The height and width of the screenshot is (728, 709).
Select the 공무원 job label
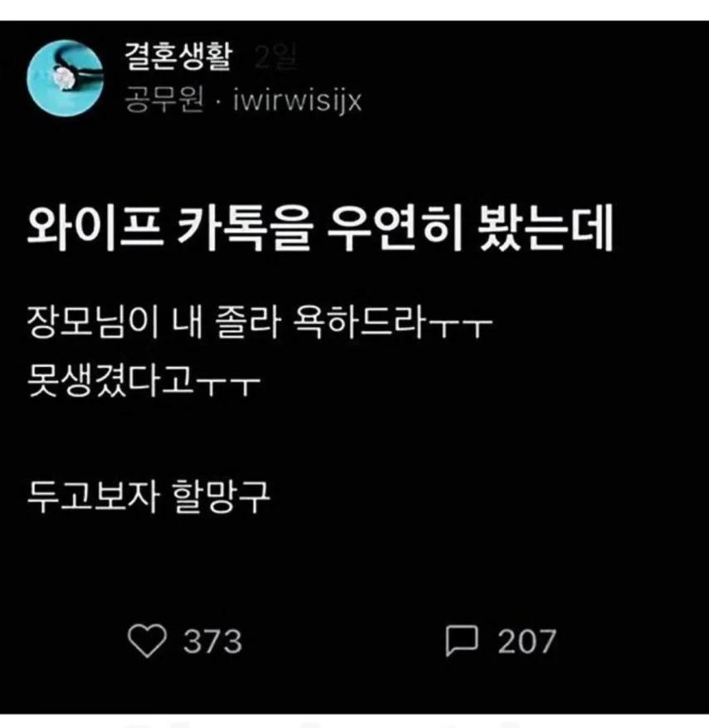tap(164, 99)
